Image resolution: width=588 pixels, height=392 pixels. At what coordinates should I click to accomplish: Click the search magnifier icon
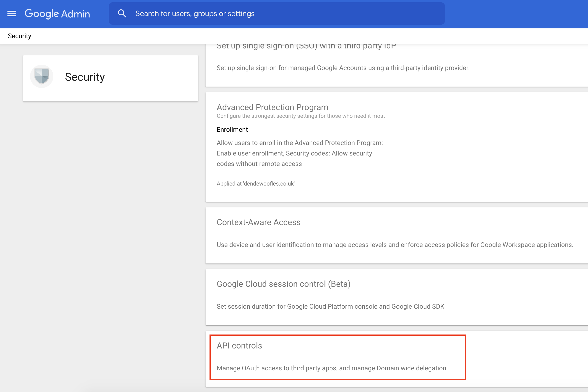(x=122, y=14)
